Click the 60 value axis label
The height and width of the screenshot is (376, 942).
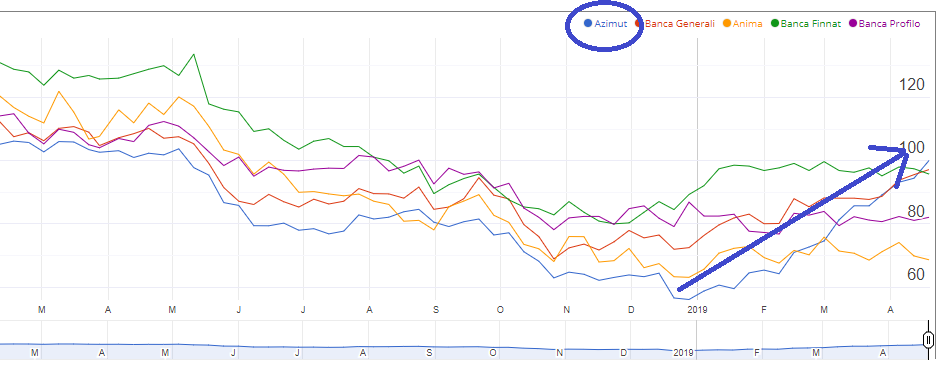point(916,274)
